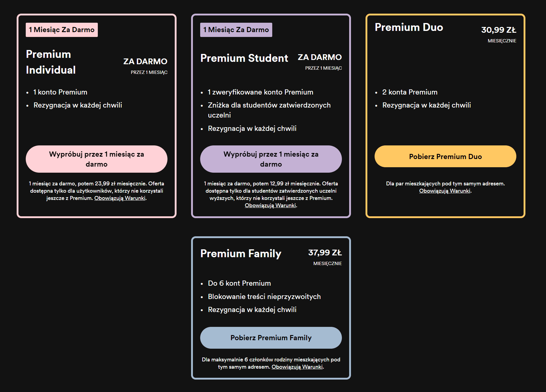Select the Premium Family plan title
The width and height of the screenshot is (546, 392).
[x=241, y=254]
